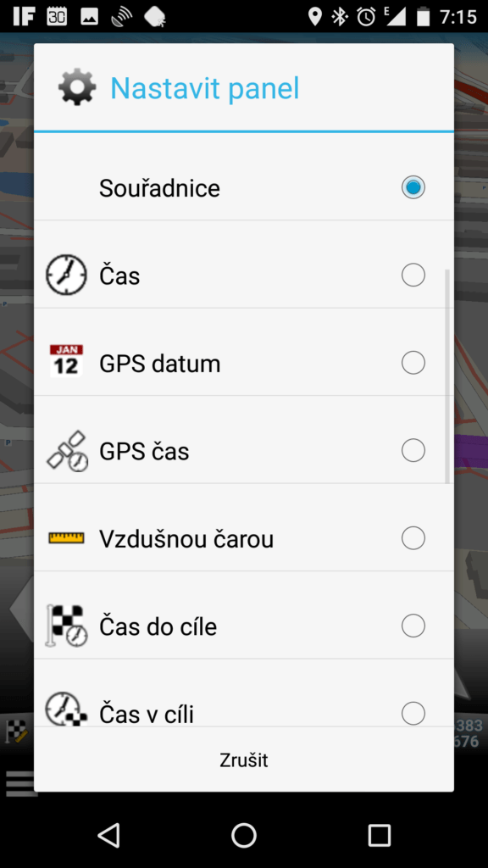This screenshot has height=868, width=488.
Task: Tap the Android home circle button
Action: tap(244, 835)
